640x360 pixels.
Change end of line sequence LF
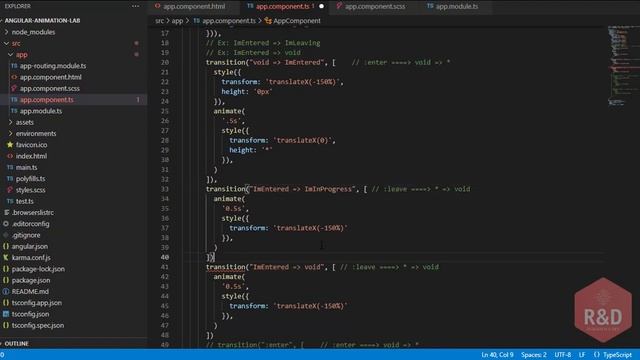(582, 355)
